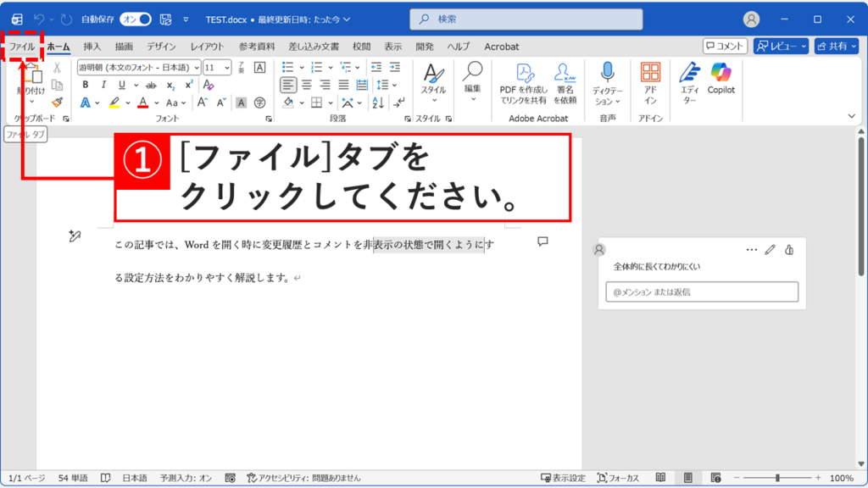Viewport: 868px width, 488px height.
Task: Enable center paragraph alignment
Action: (x=306, y=84)
